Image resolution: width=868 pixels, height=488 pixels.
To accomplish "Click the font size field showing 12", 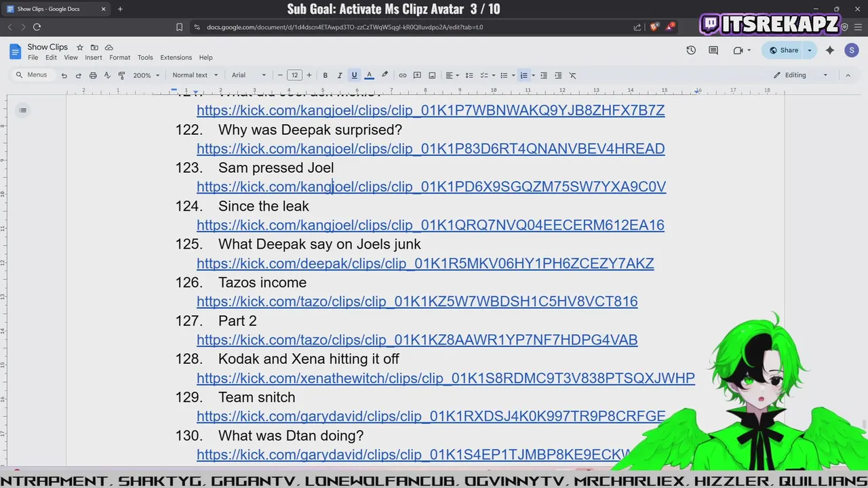I will (x=294, y=75).
